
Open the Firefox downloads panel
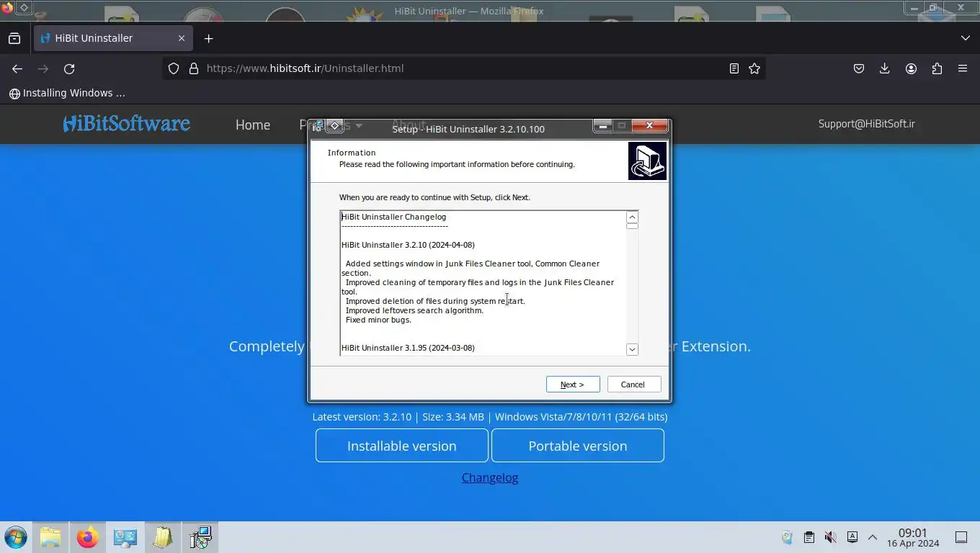885,68
